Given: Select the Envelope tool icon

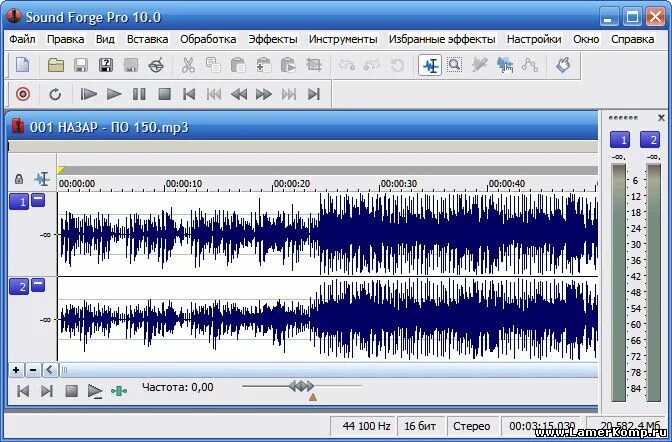Looking at the screenshot, I should point(530,65).
